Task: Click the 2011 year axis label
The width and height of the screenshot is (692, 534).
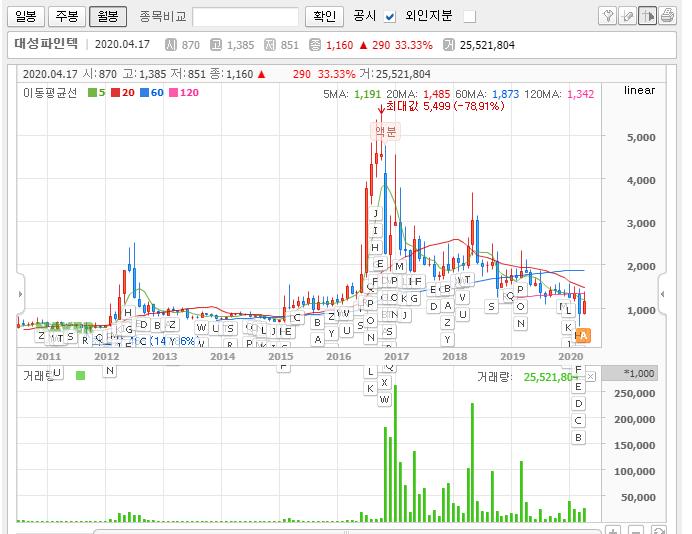Action: pos(49,357)
